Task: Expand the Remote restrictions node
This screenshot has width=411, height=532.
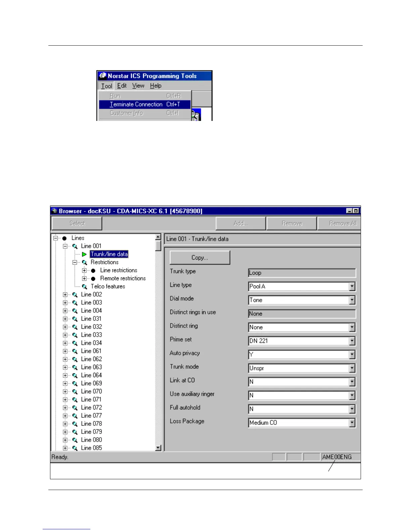Action: (84, 278)
